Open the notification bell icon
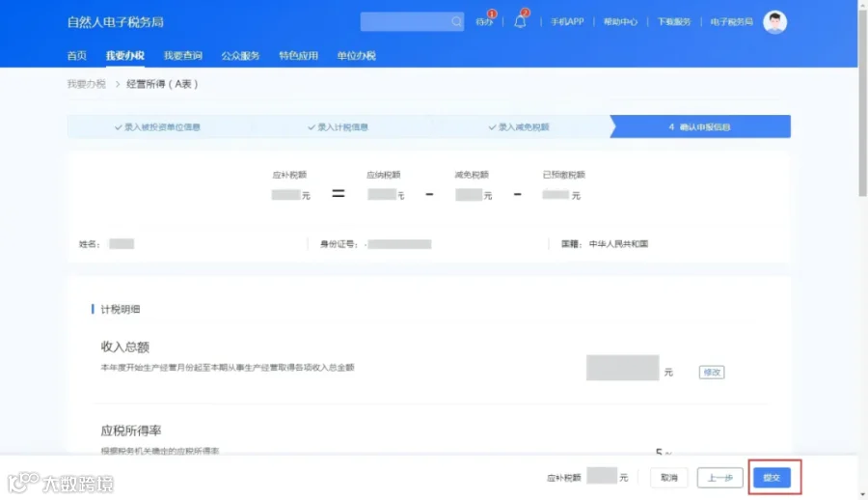Screen dimensions: 868x500 click(520, 21)
